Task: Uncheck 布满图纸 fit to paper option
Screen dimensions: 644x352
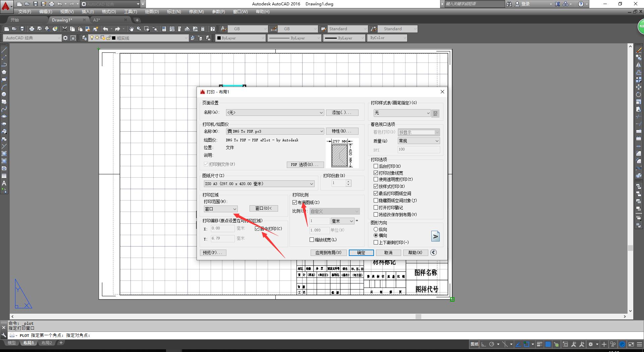Action: pos(295,203)
